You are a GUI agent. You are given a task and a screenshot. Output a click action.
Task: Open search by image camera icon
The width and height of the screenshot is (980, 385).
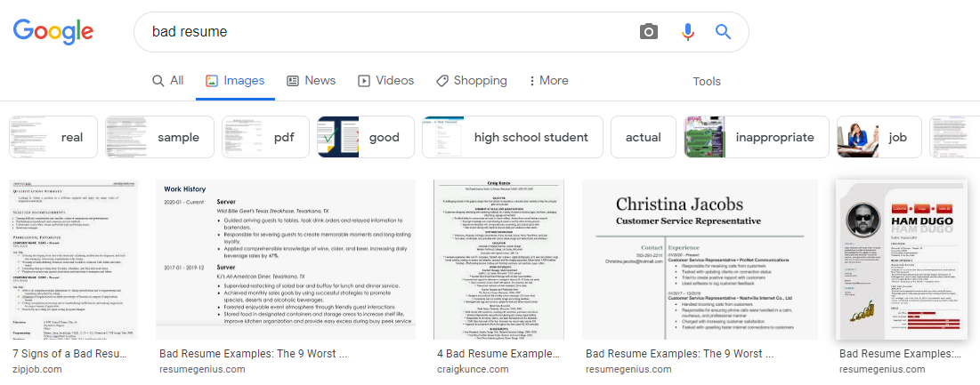[x=649, y=31]
